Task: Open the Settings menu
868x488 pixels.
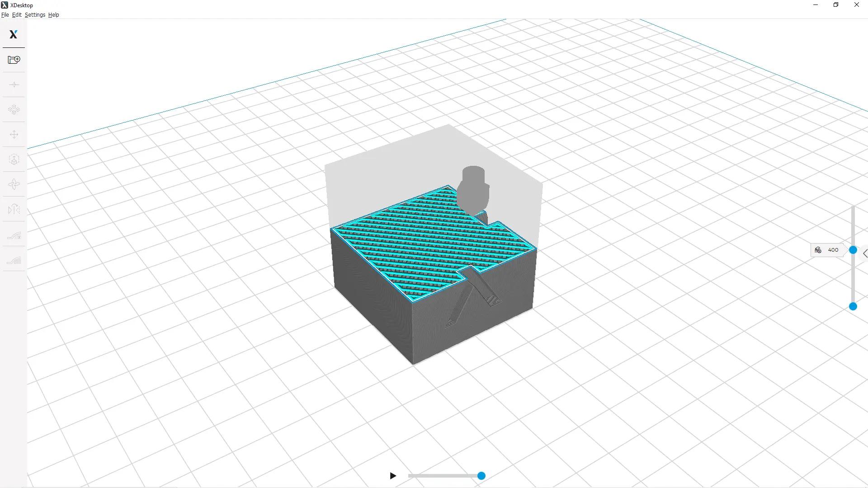Action: pyautogui.click(x=34, y=14)
